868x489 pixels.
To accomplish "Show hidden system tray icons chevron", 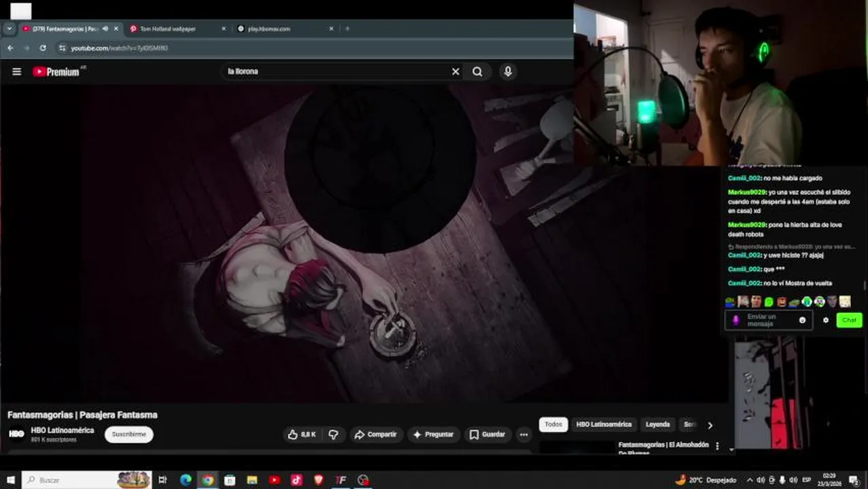I will 750,480.
